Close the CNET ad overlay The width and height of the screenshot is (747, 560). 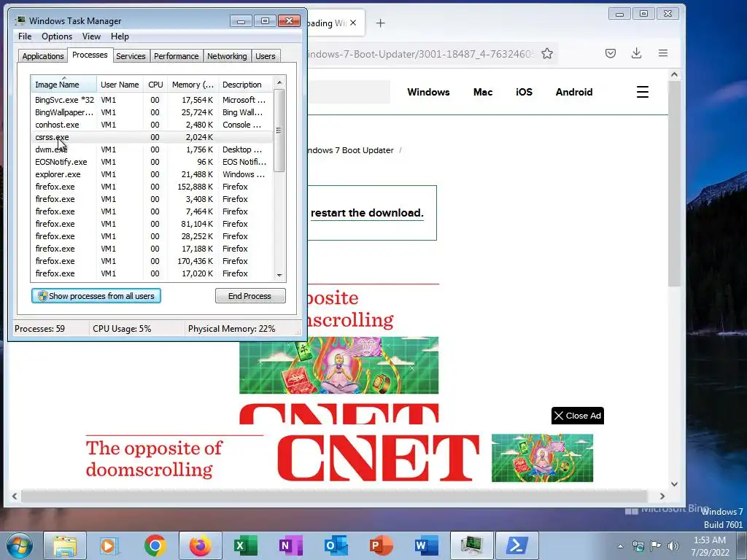pyautogui.click(x=578, y=416)
